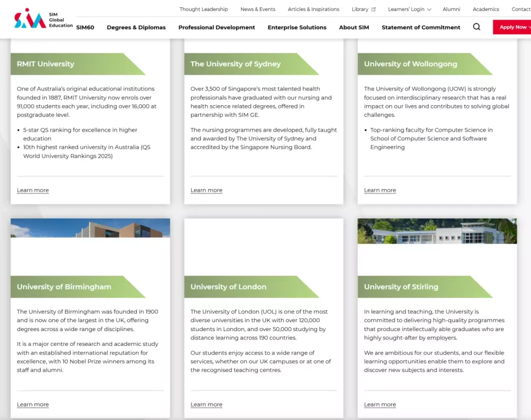Click 'One of Australia's original educational institutions' paragraph
The image size is (531, 420).
click(x=87, y=102)
